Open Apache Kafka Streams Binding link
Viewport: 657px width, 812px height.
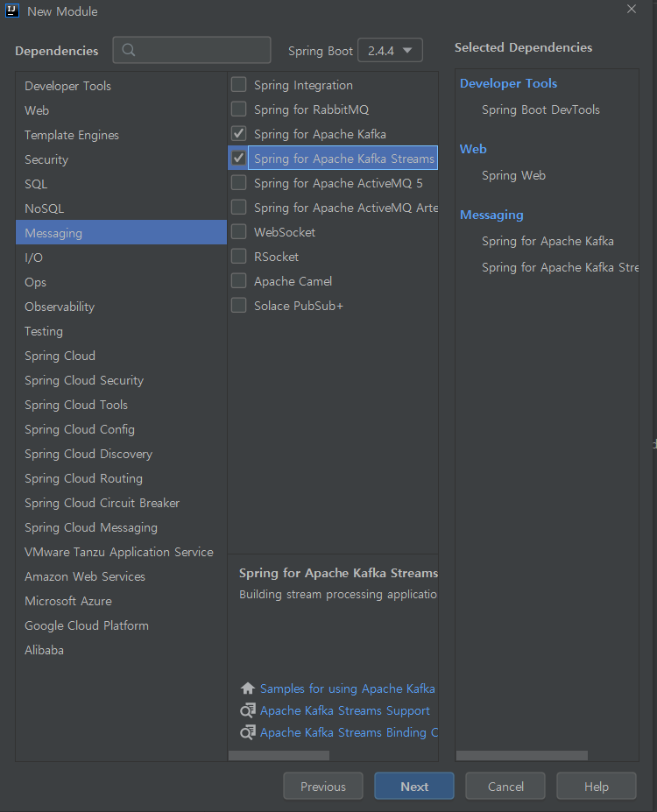[349, 732]
